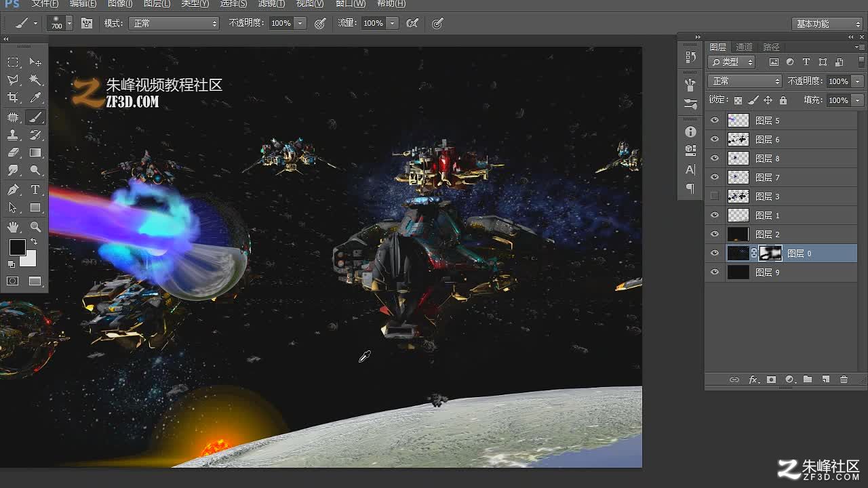Open the Image (图像) menu
The height and width of the screenshot is (488, 868).
click(120, 3)
